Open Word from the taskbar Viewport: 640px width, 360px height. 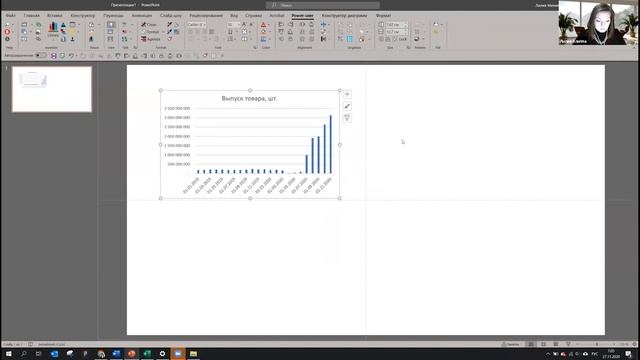click(x=116, y=354)
